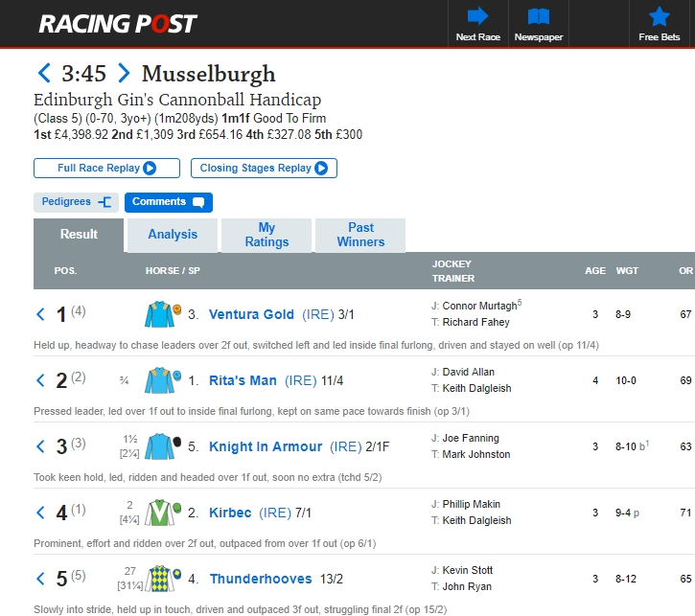Open jockey Connor Murtagh's page
This screenshot has height=616, width=695.
click(x=479, y=306)
